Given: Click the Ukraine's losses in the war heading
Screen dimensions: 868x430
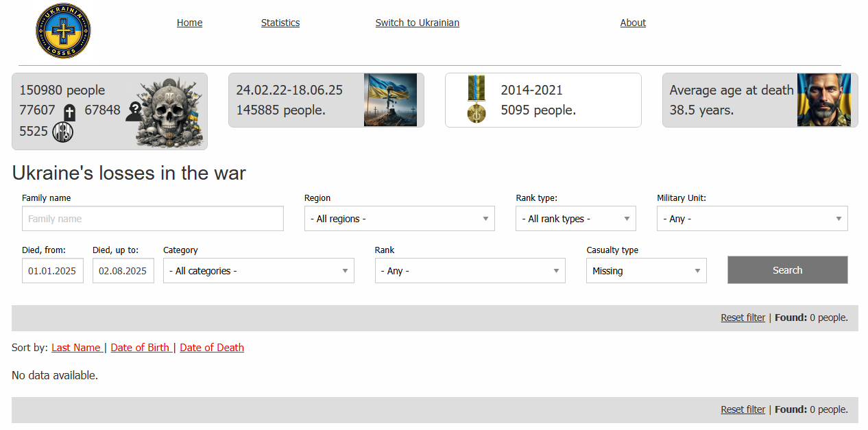Looking at the screenshot, I should tap(129, 173).
